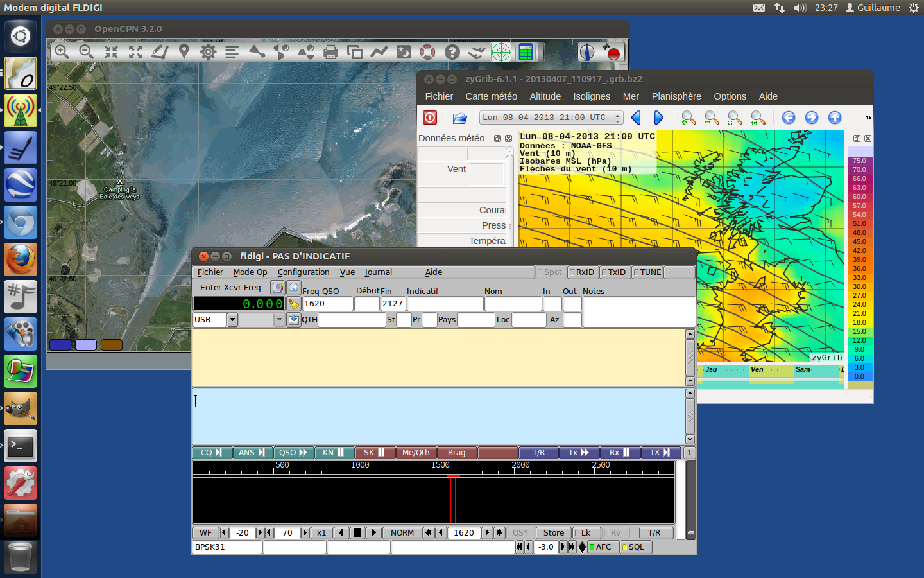Toggle the SQL squelch button
This screenshot has height=578, width=924.
pyautogui.click(x=635, y=547)
